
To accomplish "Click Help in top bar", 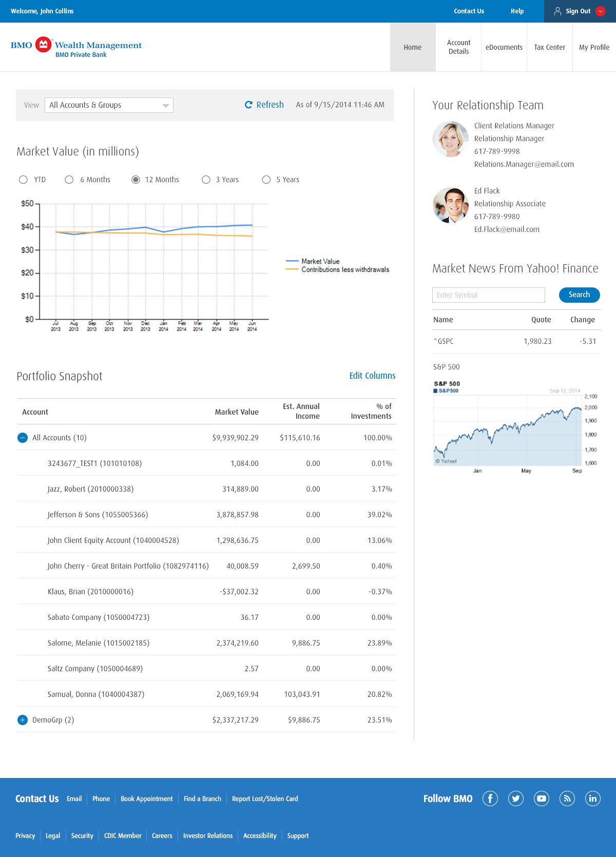I will [517, 11].
